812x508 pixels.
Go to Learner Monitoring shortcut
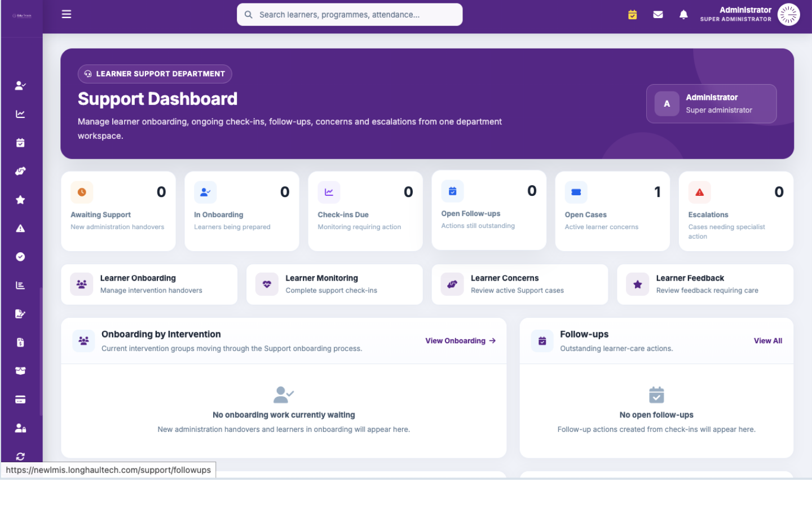click(x=334, y=284)
